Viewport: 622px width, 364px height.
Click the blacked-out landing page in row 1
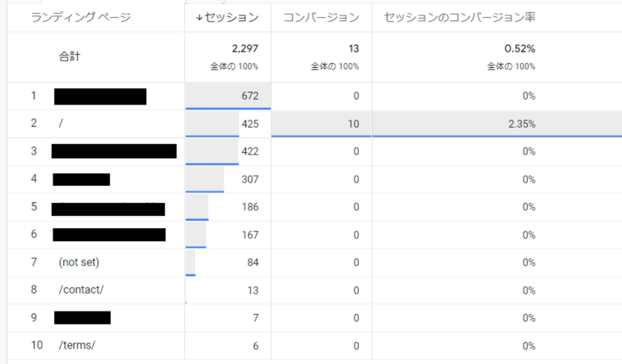point(100,96)
